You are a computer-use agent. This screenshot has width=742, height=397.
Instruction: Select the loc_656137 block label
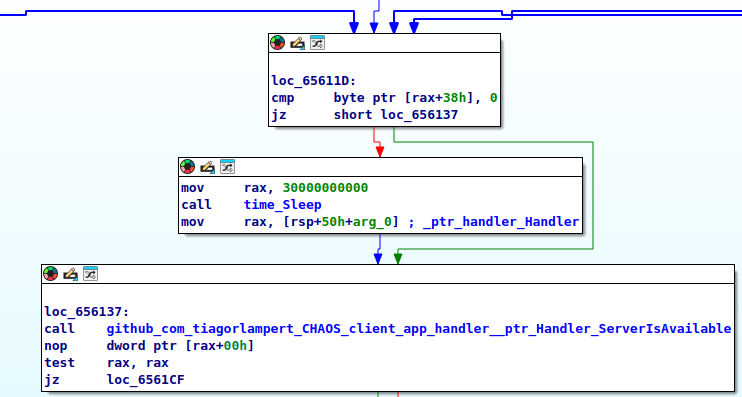[x=87, y=312]
